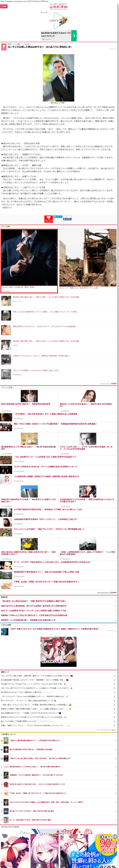Expand the Aカップの人気グラビアアイドル row chevron
Viewport: 119px width, 868px height.
[114, 688]
